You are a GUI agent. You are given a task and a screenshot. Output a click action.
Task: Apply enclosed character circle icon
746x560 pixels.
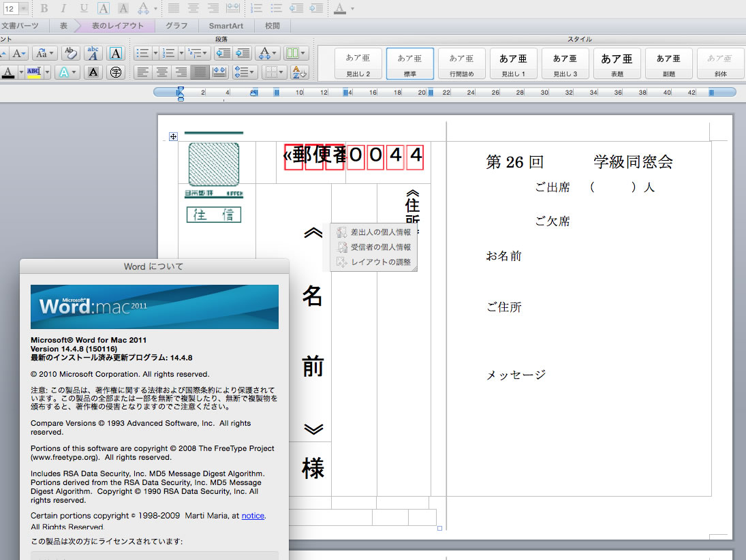[x=116, y=72]
